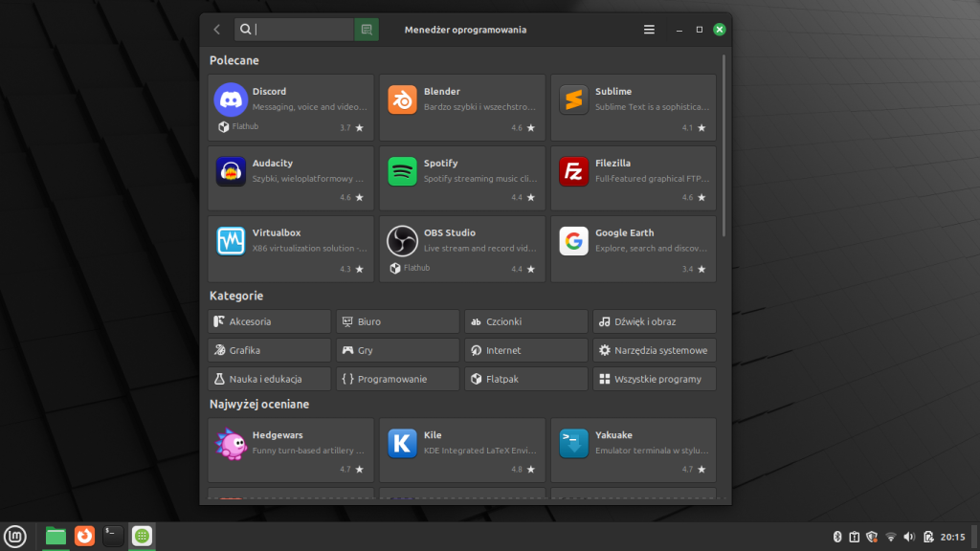This screenshot has width=980, height=551.
Task: Click into the search field
Action: click(295, 30)
